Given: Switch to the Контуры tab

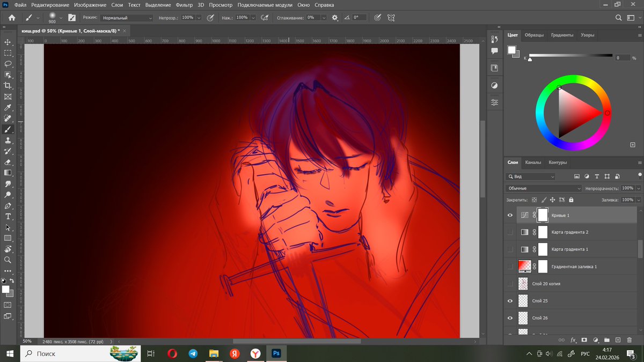Looking at the screenshot, I should pyautogui.click(x=558, y=162).
